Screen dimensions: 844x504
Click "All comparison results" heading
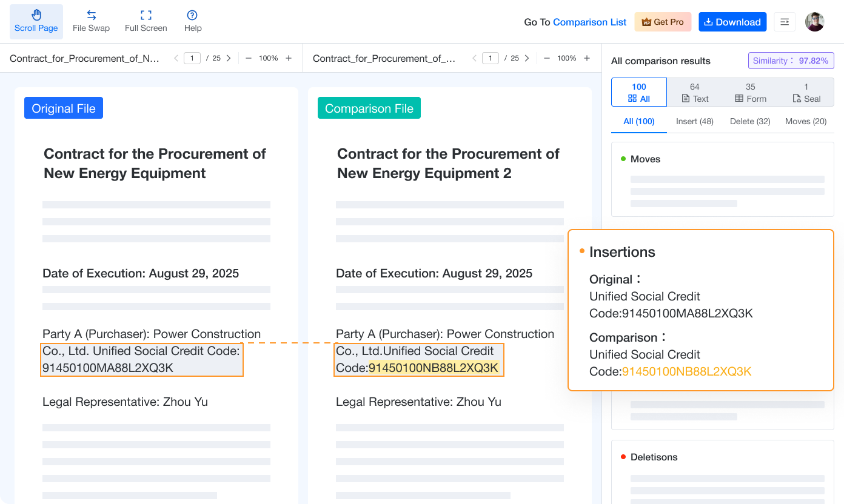pos(661,61)
